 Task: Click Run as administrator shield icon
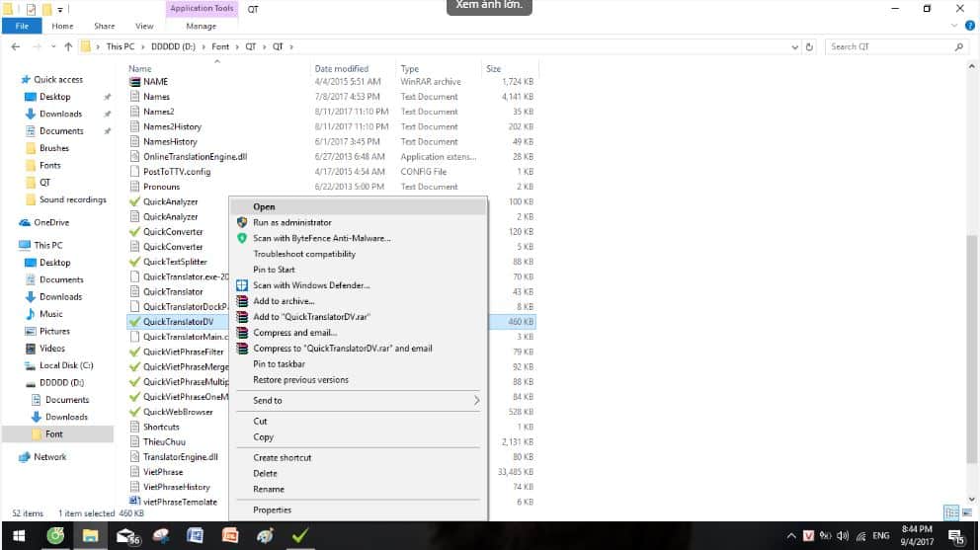point(242,222)
